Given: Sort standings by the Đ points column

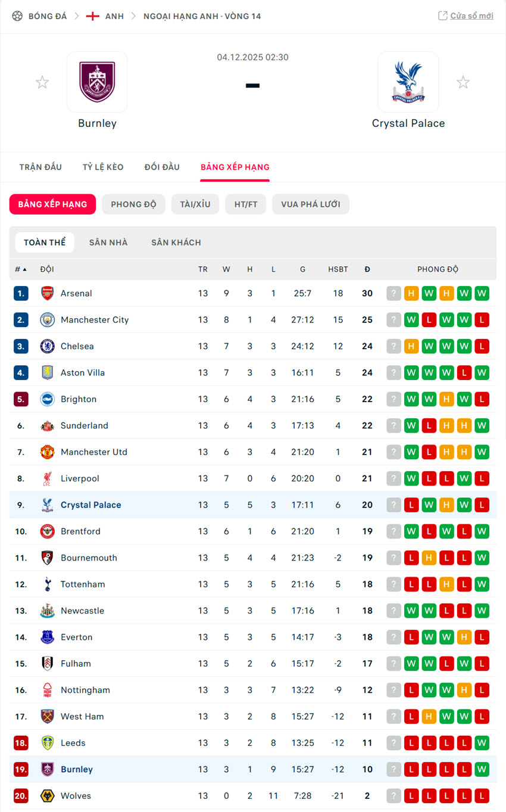Looking at the screenshot, I should click(x=367, y=269).
